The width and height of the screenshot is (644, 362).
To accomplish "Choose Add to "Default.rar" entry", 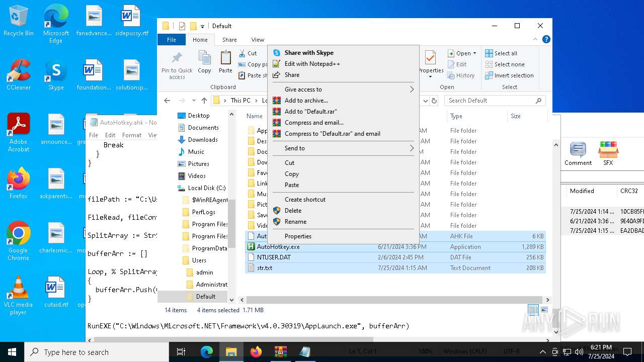I will pos(343,112).
